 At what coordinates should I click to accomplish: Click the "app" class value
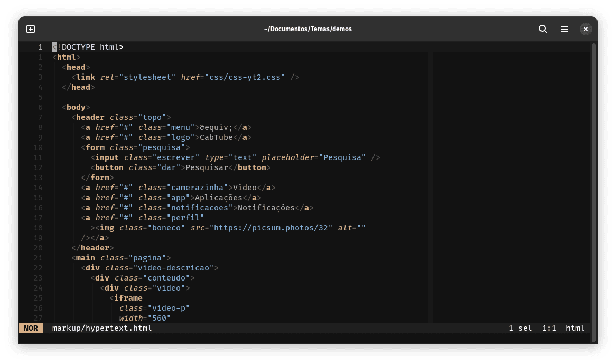point(179,198)
